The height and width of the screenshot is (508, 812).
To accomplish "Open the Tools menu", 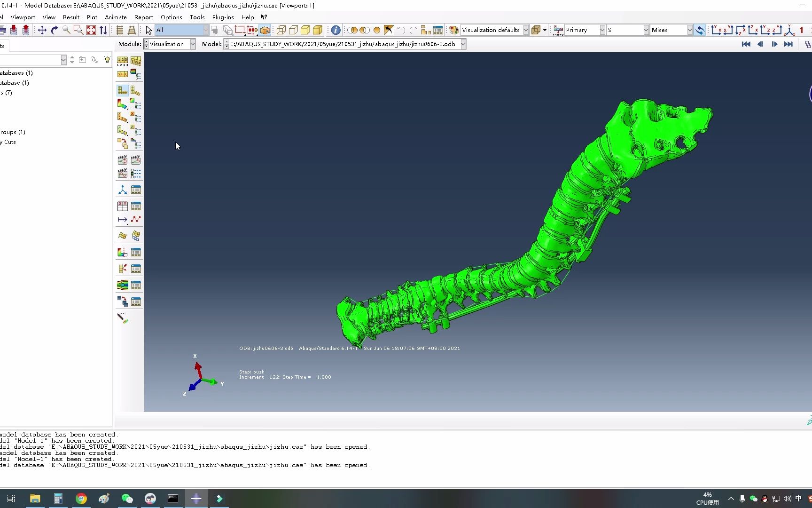I will [197, 17].
